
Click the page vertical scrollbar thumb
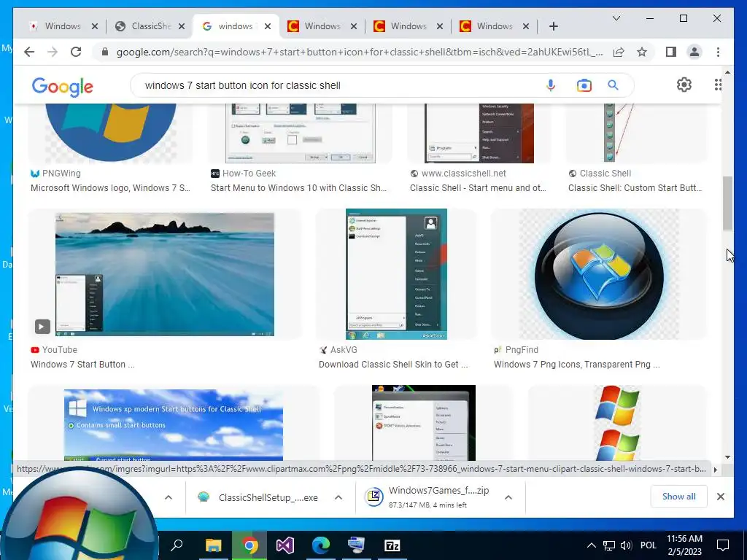coord(727,203)
